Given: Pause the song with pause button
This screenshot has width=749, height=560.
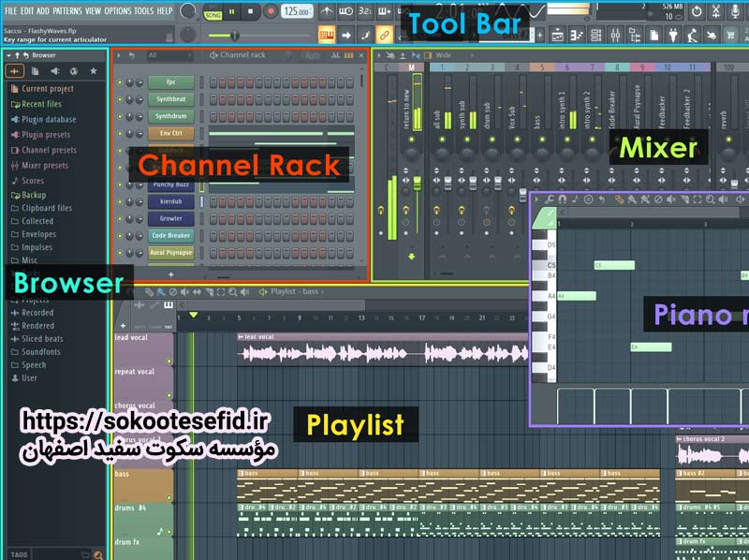Looking at the screenshot, I should coord(231,11).
